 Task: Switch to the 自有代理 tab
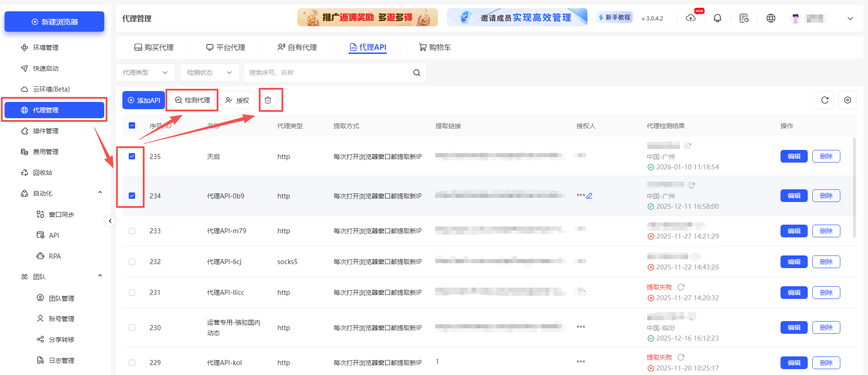point(297,48)
